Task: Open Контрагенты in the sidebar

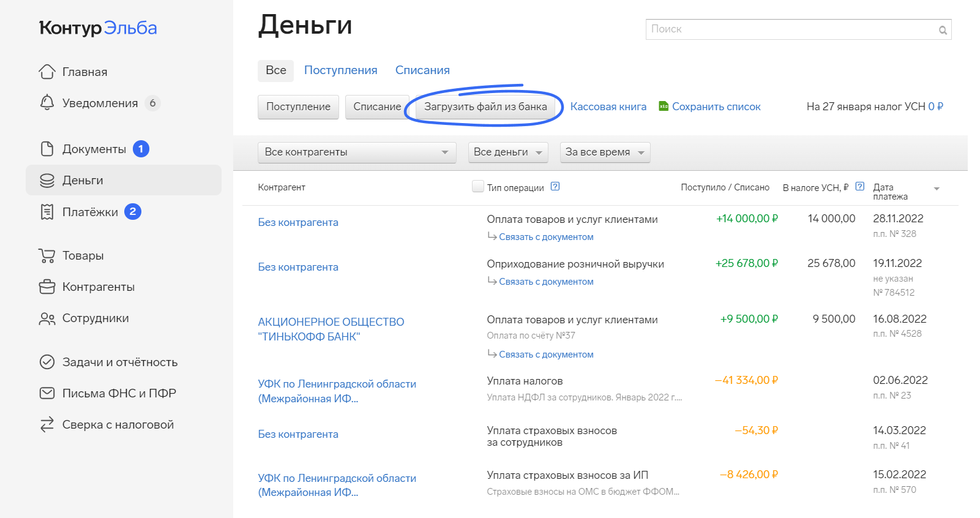Action: [99, 287]
